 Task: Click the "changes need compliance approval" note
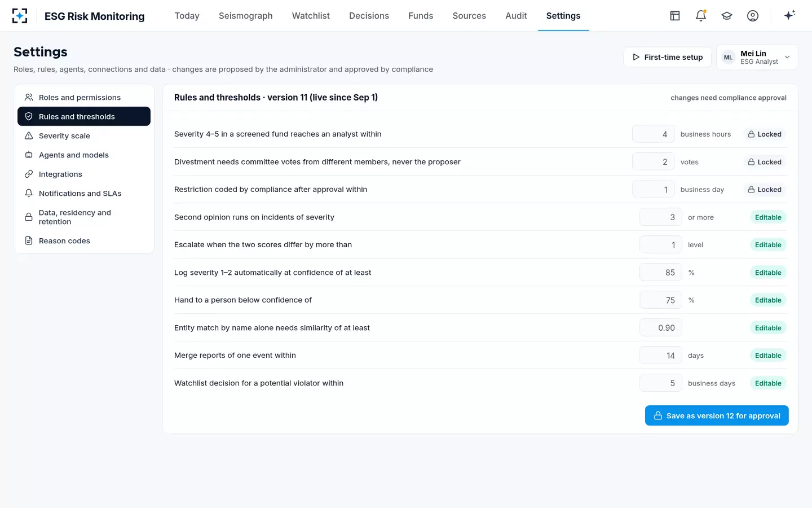point(729,98)
